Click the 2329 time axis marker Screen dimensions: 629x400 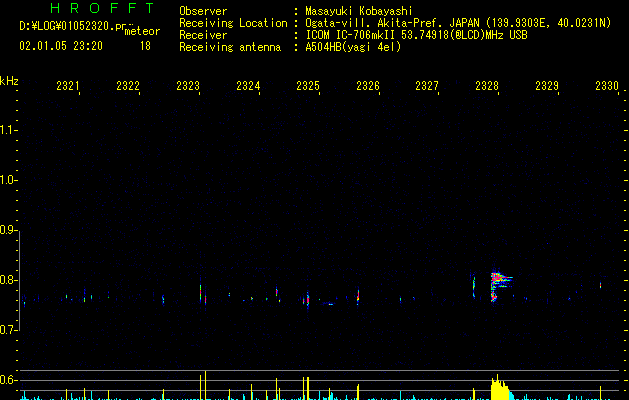pyautogui.click(x=547, y=85)
